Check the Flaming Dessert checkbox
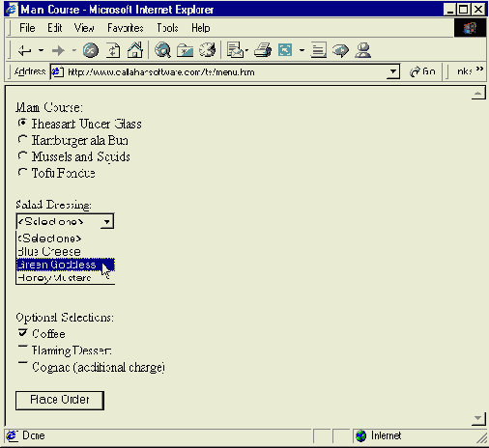 pyautogui.click(x=22, y=350)
